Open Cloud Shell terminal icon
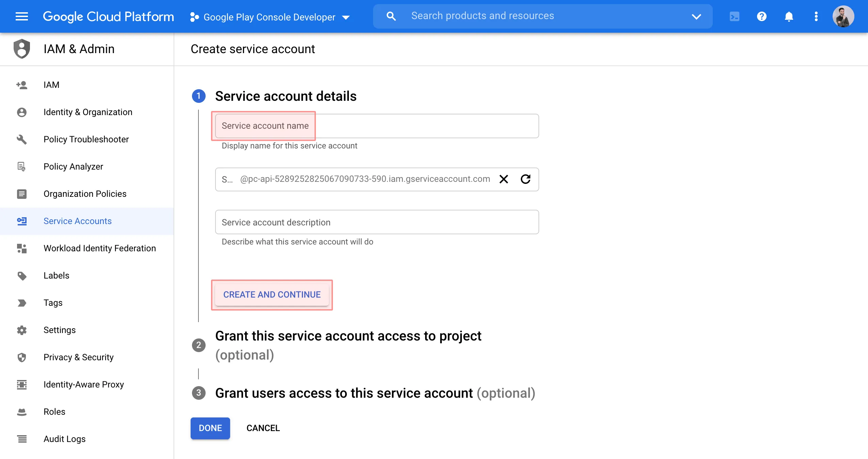The image size is (868, 459). pyautogui.click(x=734, y=16)
